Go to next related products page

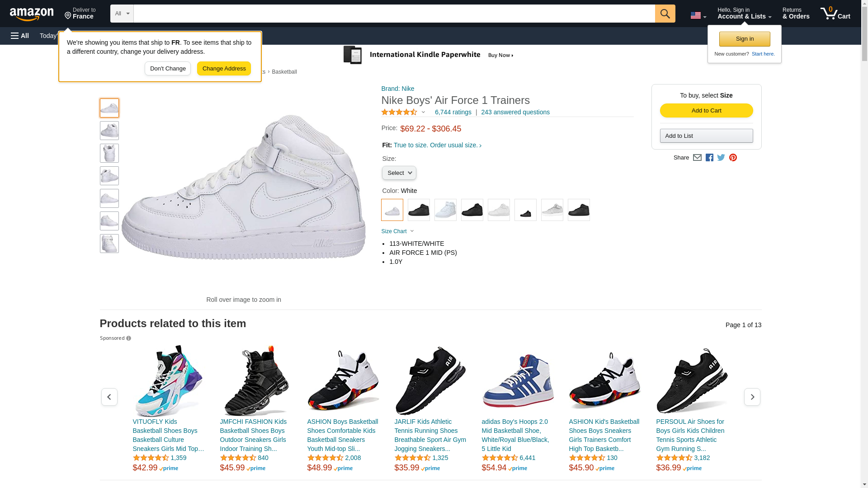tap(752, 397)
